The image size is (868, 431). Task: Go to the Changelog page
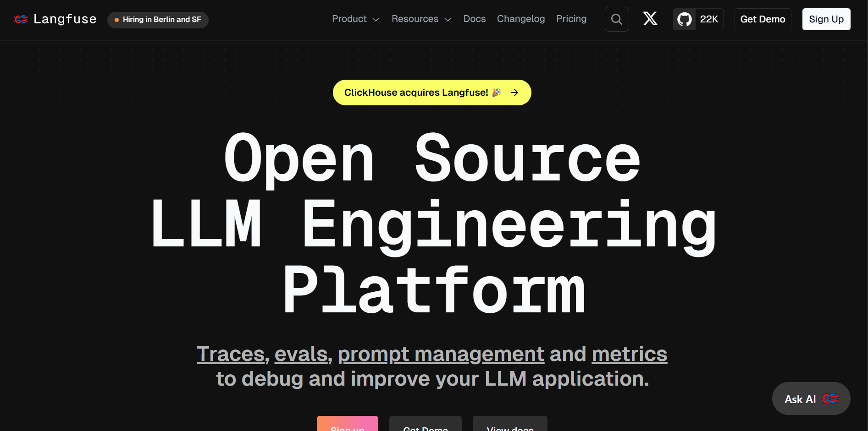[521, 19]
